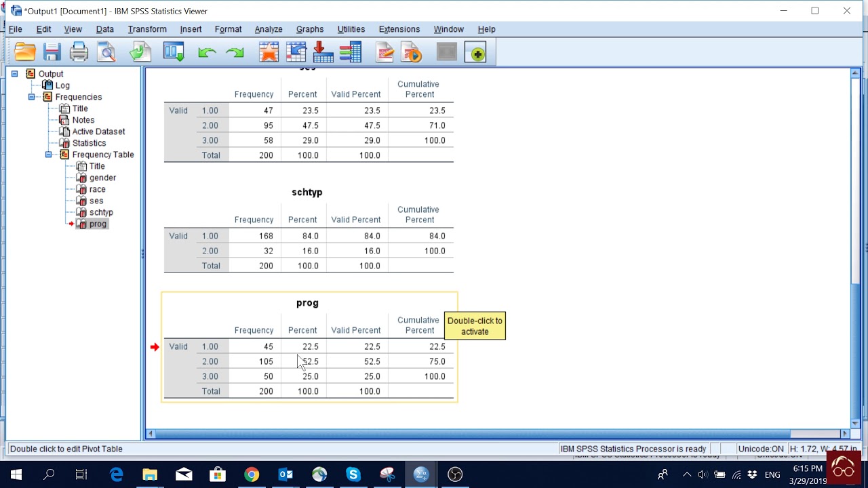Collapse the Frequencies node
Viewport: 868px width, 488px height.
click(31, 97)
